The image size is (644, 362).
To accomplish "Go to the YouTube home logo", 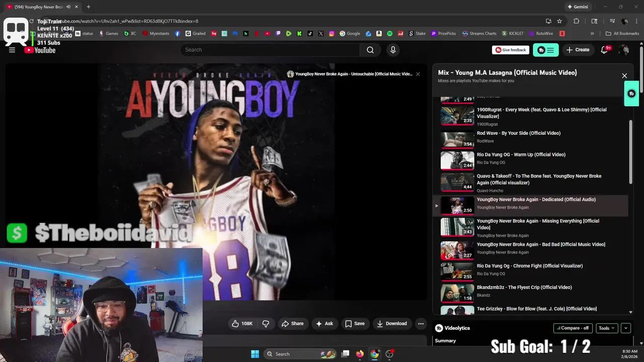I will coord(40,50).
